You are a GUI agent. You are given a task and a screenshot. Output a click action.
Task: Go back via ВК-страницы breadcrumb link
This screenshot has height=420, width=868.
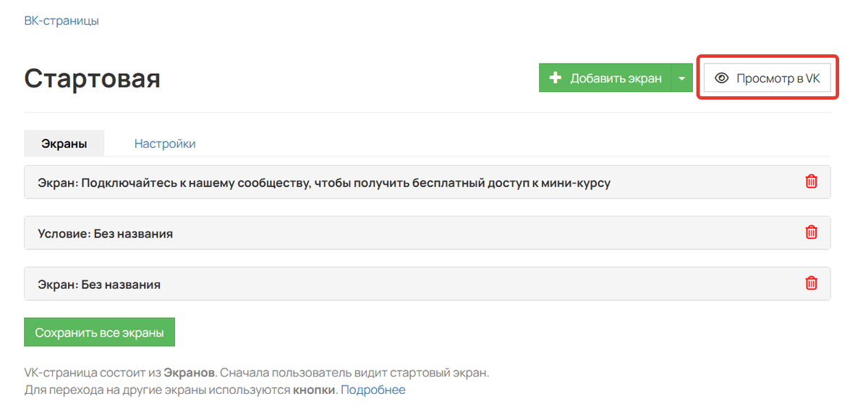[61, 20]
